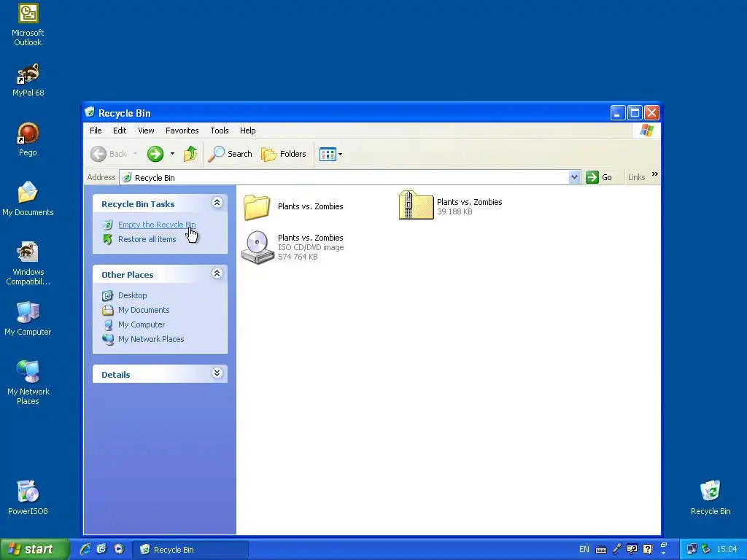747x560 pixels.
Task: Click the EN language indicator
Action: (x=584, y=550)
